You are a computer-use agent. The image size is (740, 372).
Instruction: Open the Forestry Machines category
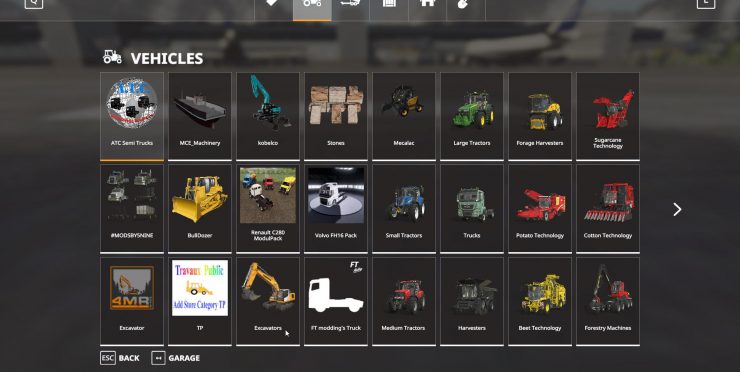click(x=608, y=301)
